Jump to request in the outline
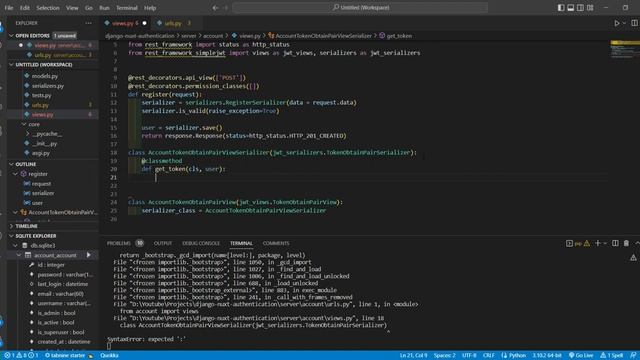Viewport: 640px width, 360px height. coord(41,184)
